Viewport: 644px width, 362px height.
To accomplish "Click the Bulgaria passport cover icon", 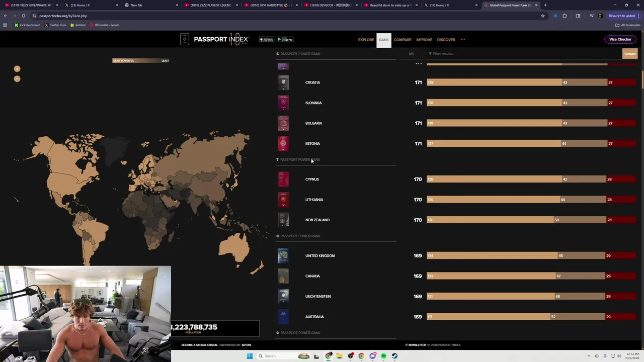I will pyautogui.click(x=283, y=123).
